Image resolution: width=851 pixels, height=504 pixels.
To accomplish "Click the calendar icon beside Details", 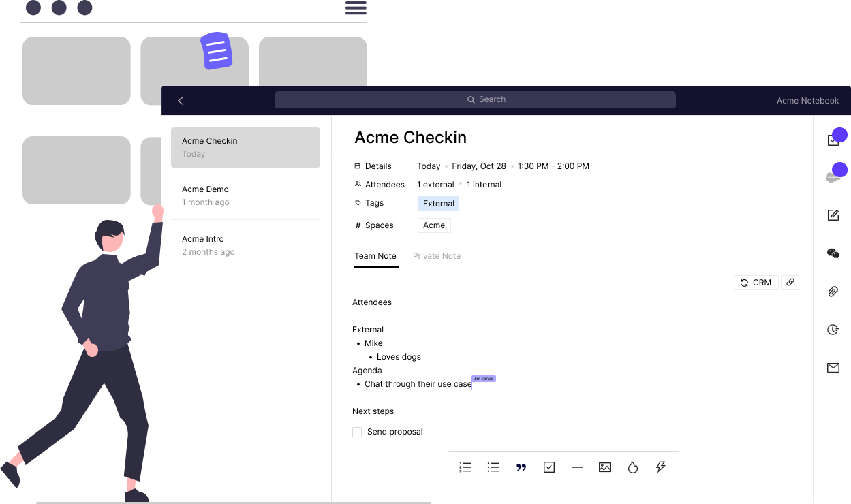I will coord(358,166).
